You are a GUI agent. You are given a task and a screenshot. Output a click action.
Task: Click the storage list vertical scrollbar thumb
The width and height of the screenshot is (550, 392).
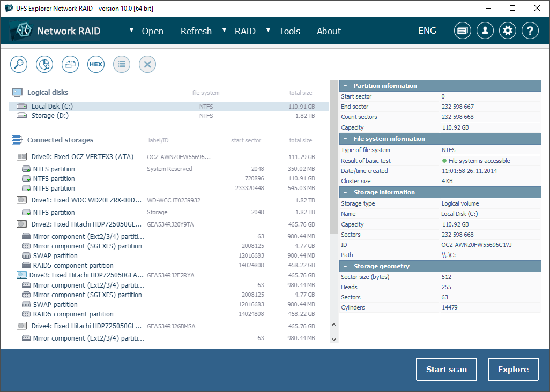coord(333,157)
